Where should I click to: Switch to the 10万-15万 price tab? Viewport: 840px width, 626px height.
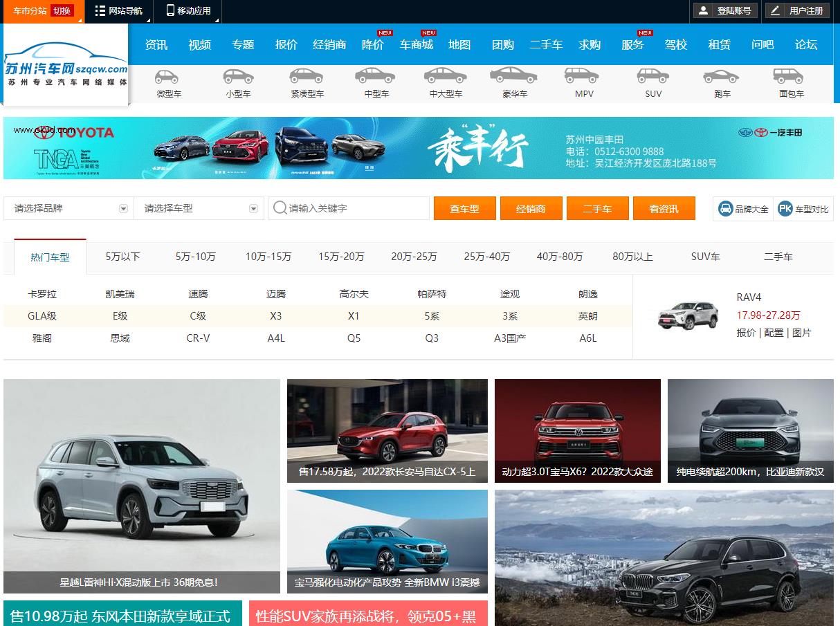click(x=268, y=257)
